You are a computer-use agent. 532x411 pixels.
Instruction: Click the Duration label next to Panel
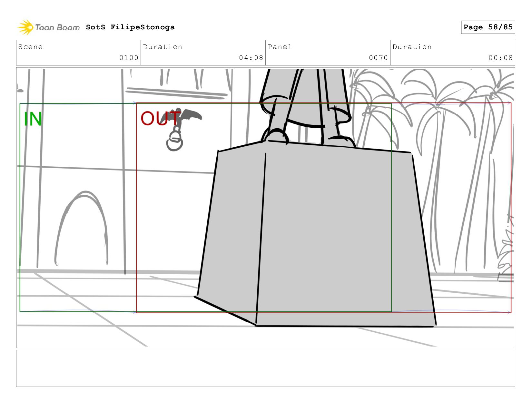pos(412,47)
